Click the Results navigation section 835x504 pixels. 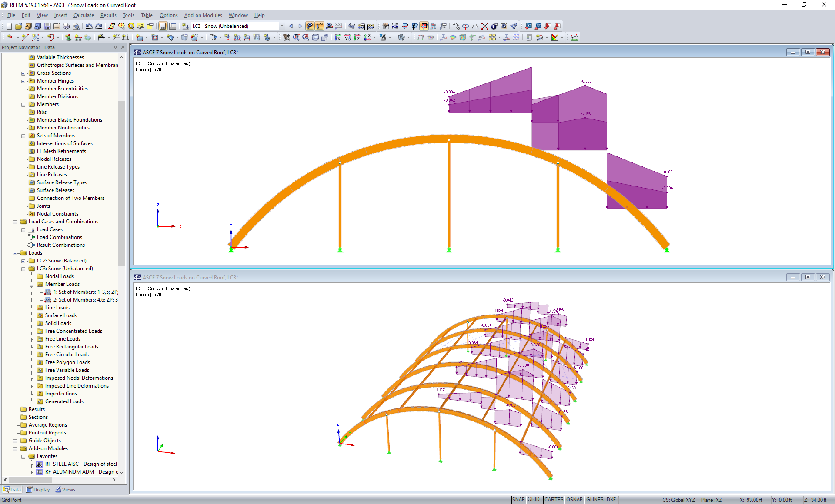32,409
